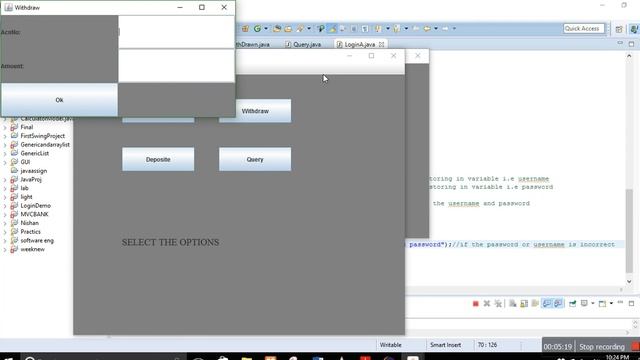Viewport: 640px width, 360px height.
Task: Open the Open Perspective icon
Action: click(x=619, y=29)
